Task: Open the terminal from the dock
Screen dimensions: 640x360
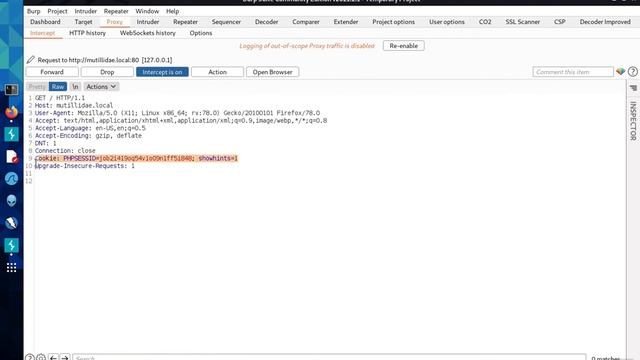Action: [11, 90]
